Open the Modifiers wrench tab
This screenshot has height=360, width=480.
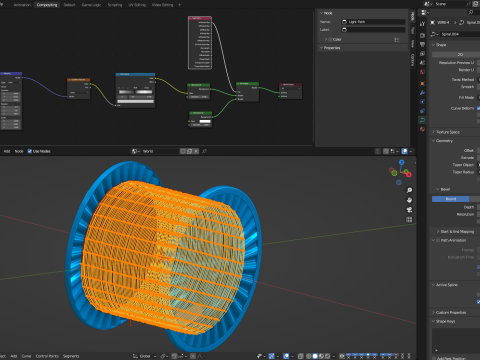[422, 93]
